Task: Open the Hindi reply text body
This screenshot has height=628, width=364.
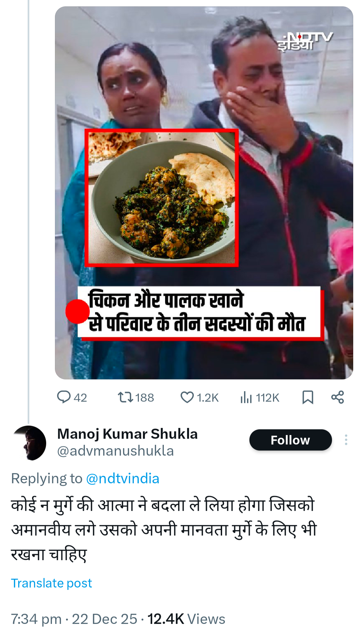Action: pyautogui.click(x=163, y=530)
